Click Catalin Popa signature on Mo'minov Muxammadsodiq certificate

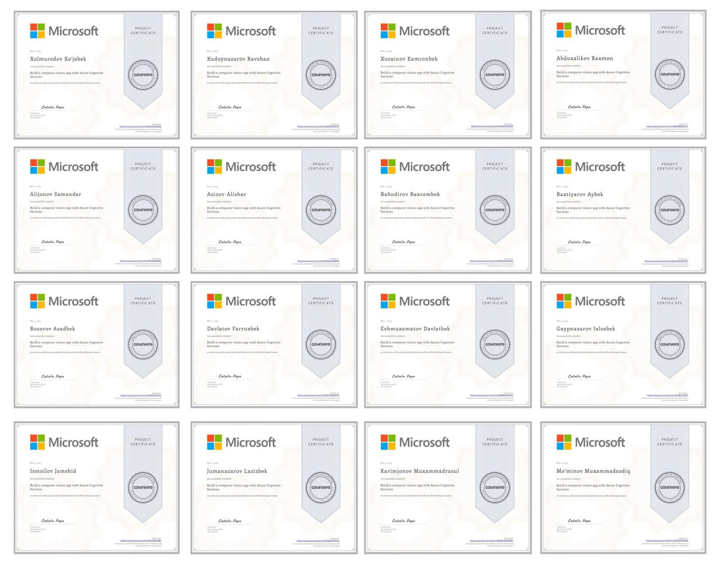[x=579, y=521]
